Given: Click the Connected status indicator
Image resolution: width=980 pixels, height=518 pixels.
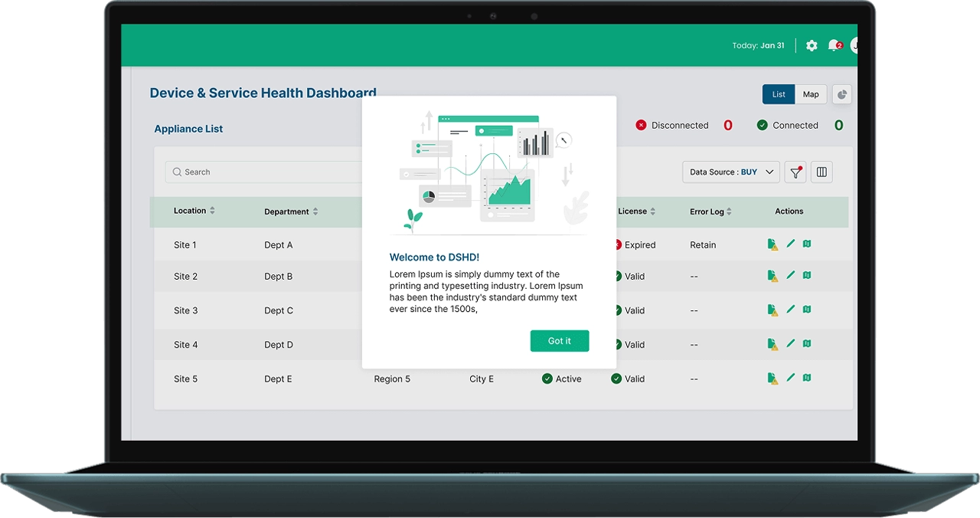Looking at the screenshot, I should click(788, 126).
